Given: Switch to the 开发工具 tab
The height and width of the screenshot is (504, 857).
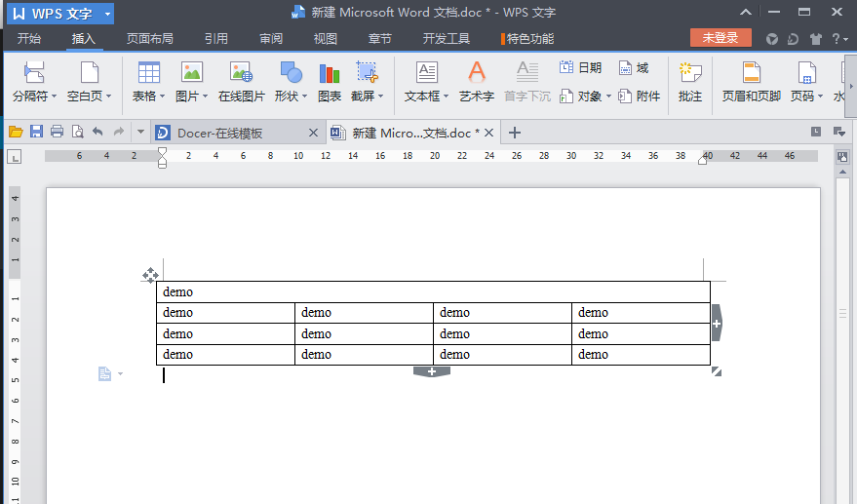Looking at the screenshot, I should click(x=446, y=39).
